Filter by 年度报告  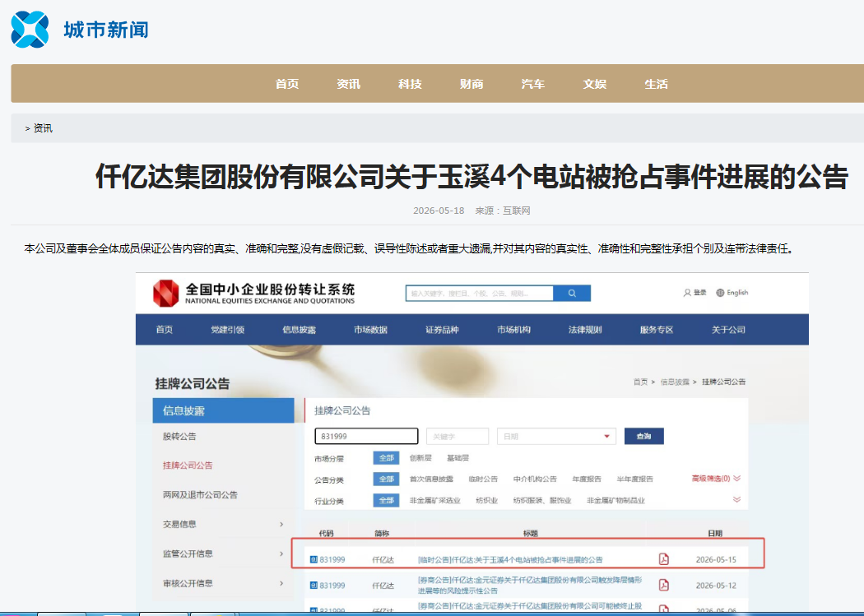click(587, 479)
